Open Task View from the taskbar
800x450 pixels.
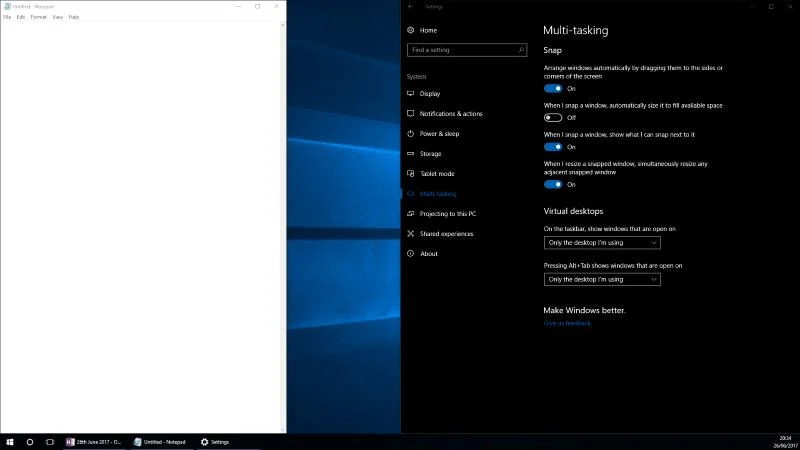[49, 442]
